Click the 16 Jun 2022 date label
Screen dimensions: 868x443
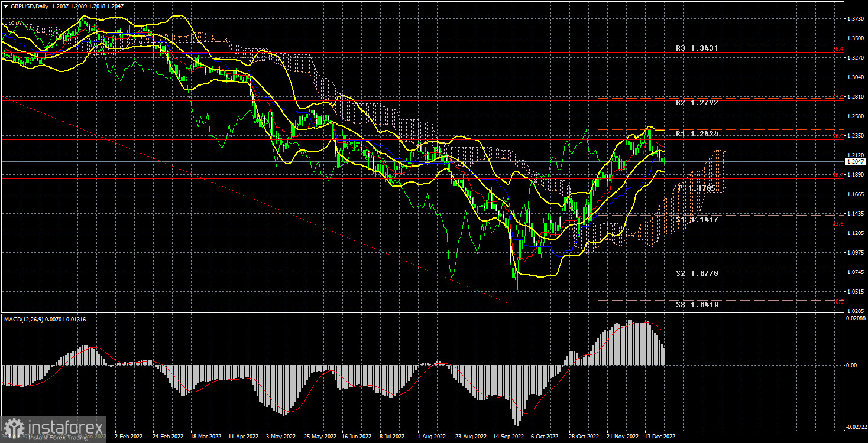[x=357, y=437]
